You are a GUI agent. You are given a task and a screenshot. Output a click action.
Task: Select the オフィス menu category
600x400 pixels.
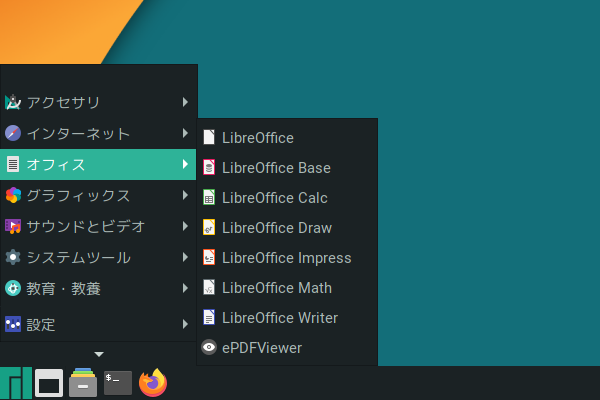coord(98,164)
